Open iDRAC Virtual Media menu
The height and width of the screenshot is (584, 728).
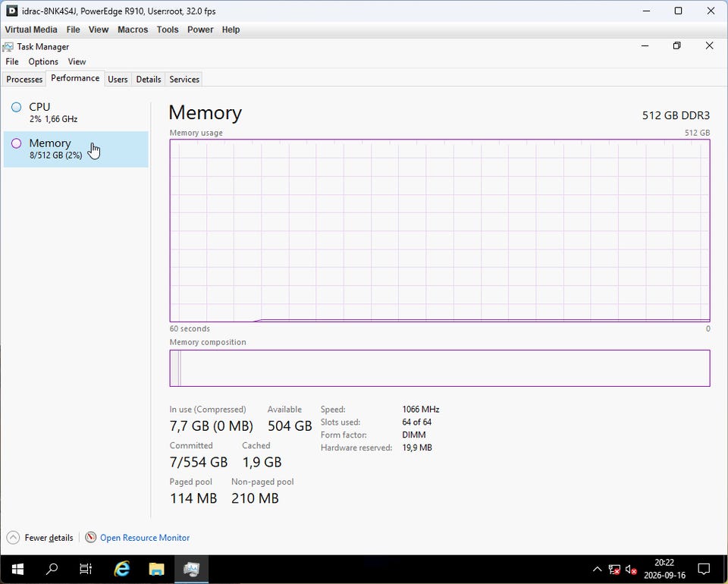tap(31, 30)
